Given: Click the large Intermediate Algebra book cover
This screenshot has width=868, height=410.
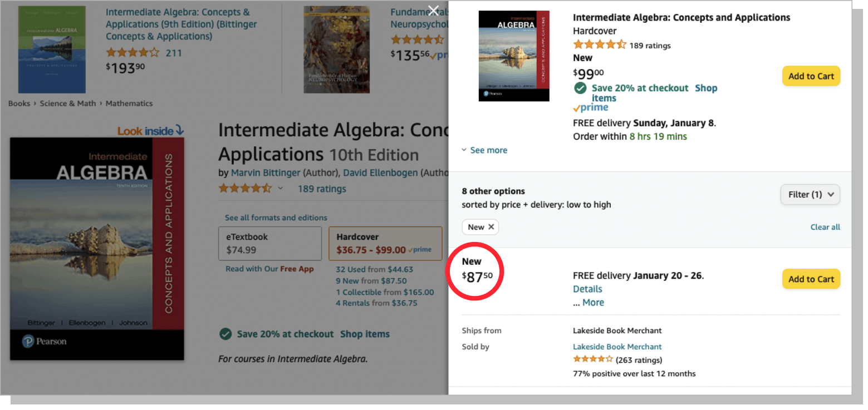Looking at the screenshot, I should [x=97, y=248].
